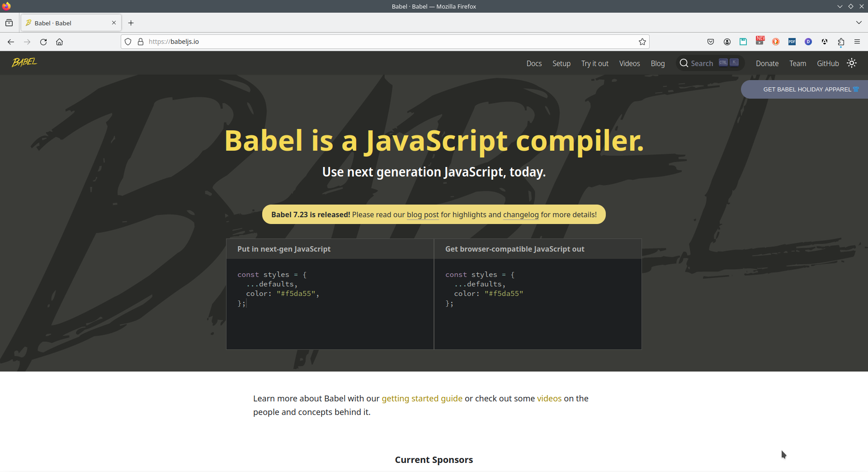Follow the getting started guide link
Image resolution: width=868 pixels, height=472 pixels.
(422, 398)
